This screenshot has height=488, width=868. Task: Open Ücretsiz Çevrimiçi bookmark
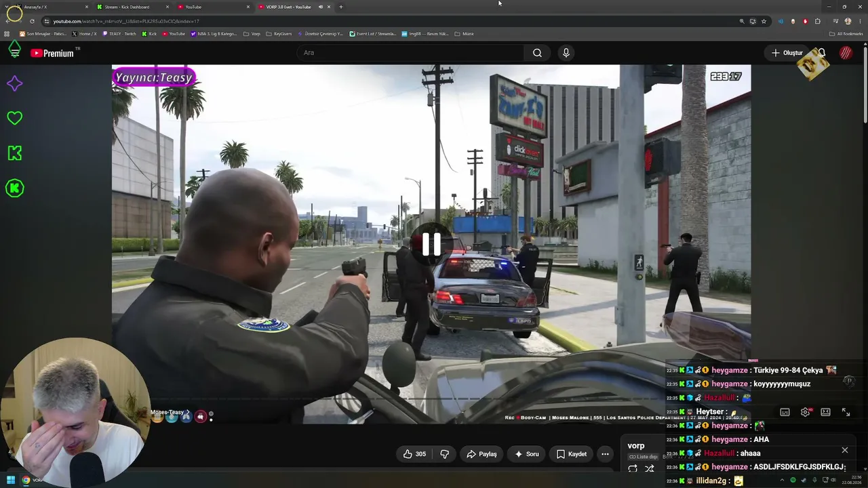[x=320, y=34]
